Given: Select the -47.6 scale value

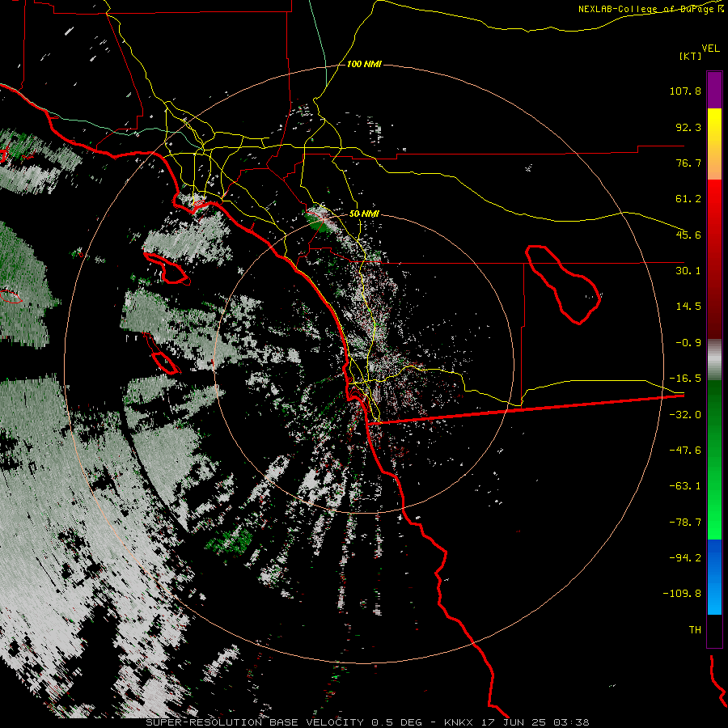Looking at the screenshot, I should (x=685, y=451).
